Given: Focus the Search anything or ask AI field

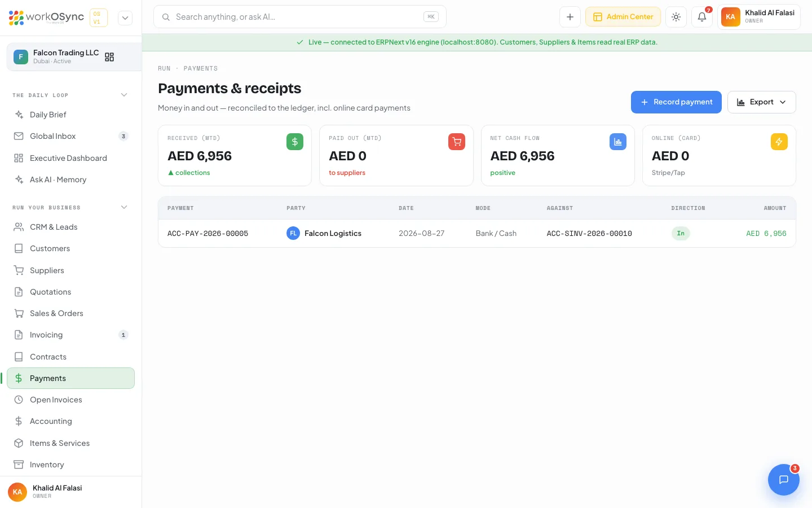Looking at the screenshot, I should point(300,17).
